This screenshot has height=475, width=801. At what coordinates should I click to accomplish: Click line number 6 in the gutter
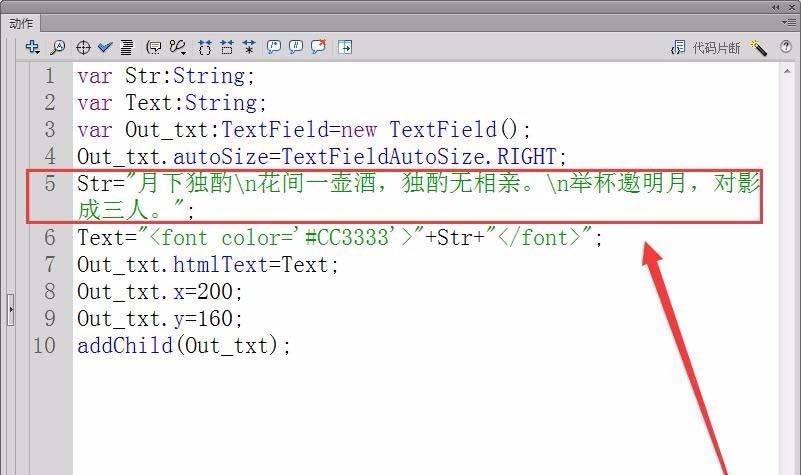click(50, 238)
